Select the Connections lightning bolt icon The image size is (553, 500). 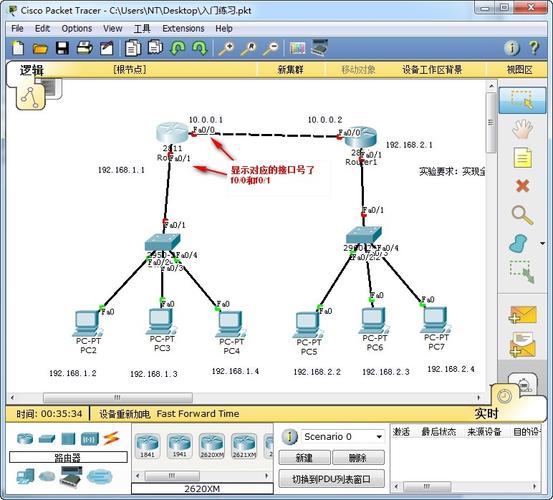111,438
